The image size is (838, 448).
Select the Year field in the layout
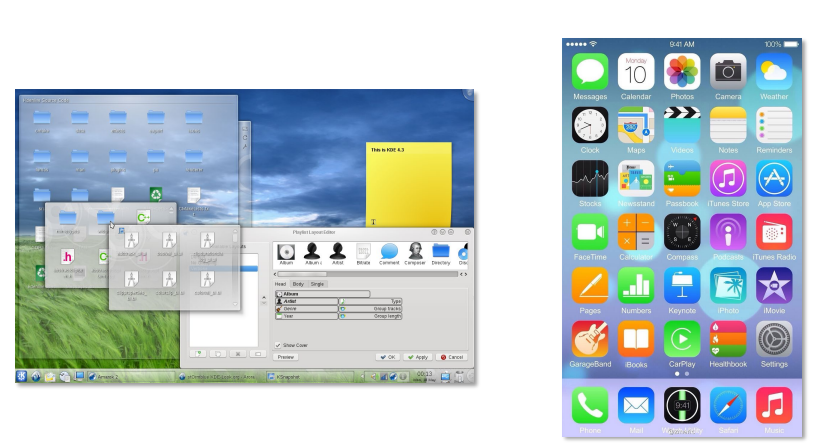307,316
